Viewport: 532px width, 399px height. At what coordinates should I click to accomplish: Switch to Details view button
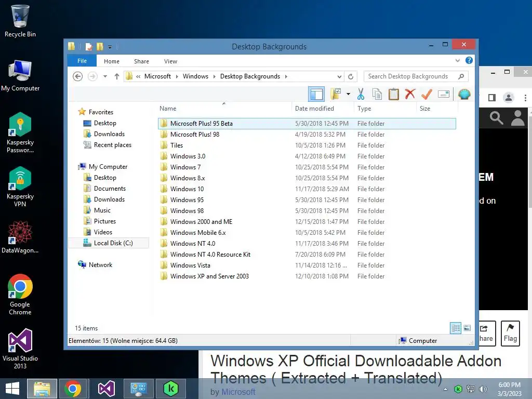[456, 328]
